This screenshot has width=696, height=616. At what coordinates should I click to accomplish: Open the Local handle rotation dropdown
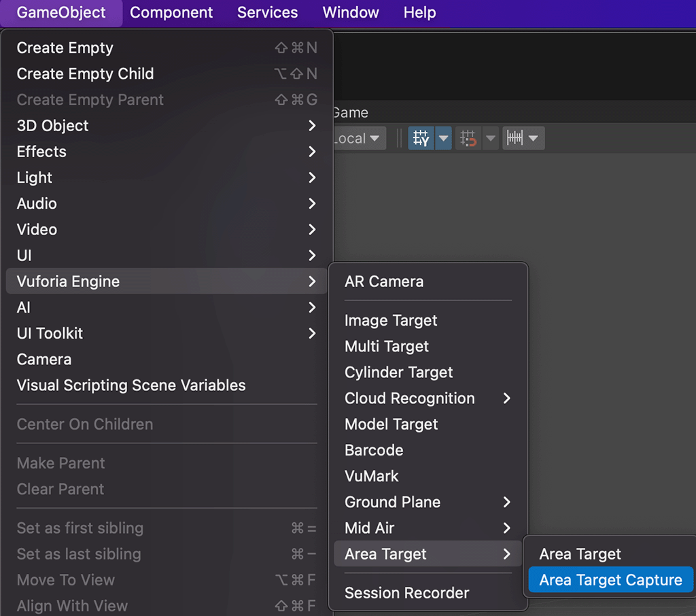(360, 138)
